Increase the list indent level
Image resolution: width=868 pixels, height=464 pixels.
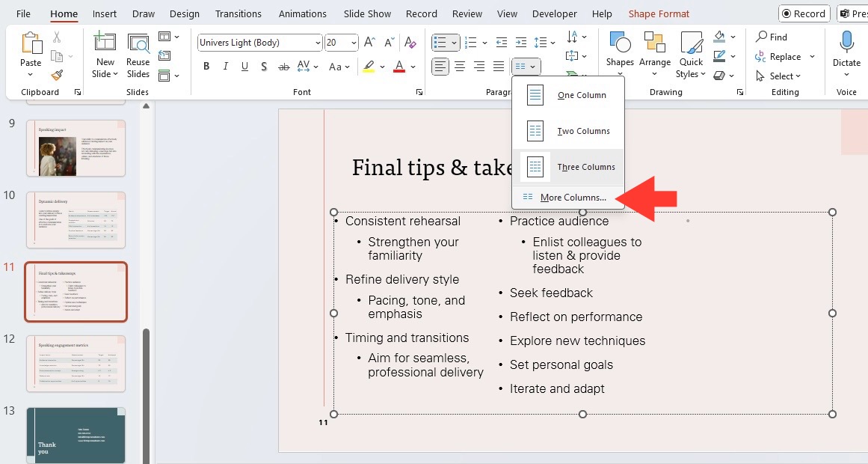click(x=521, y=42)
